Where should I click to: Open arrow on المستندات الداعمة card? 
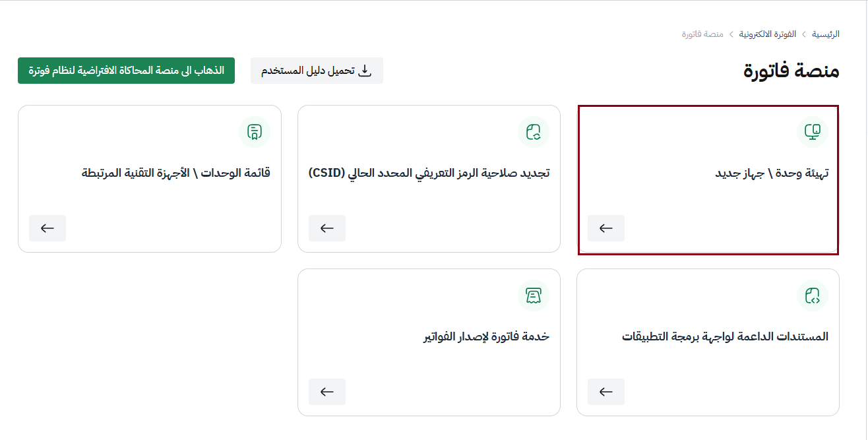click(x=606, y=392)
